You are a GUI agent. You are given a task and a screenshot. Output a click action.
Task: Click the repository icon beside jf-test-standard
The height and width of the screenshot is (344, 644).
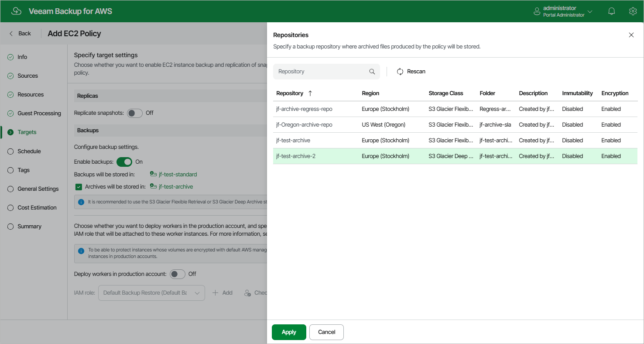(x=153, y=174)
